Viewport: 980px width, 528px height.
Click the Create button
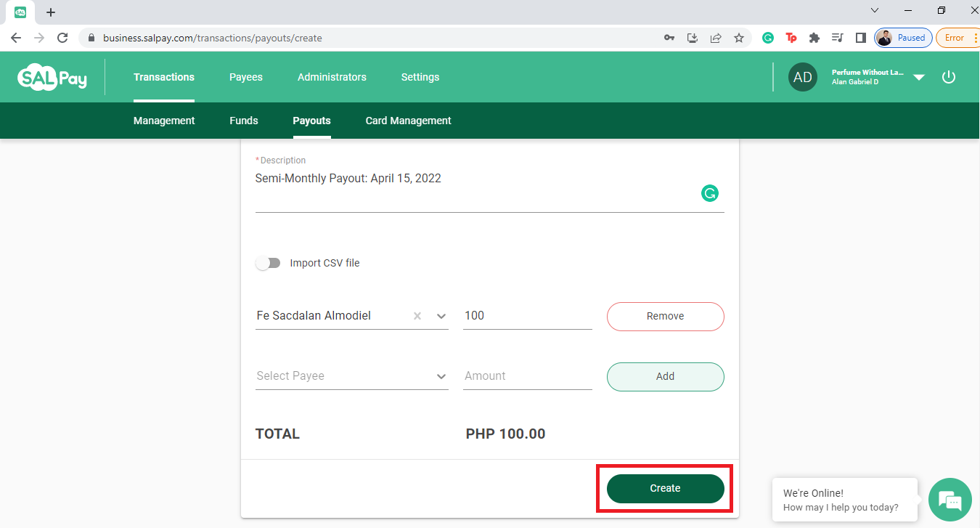666,488
